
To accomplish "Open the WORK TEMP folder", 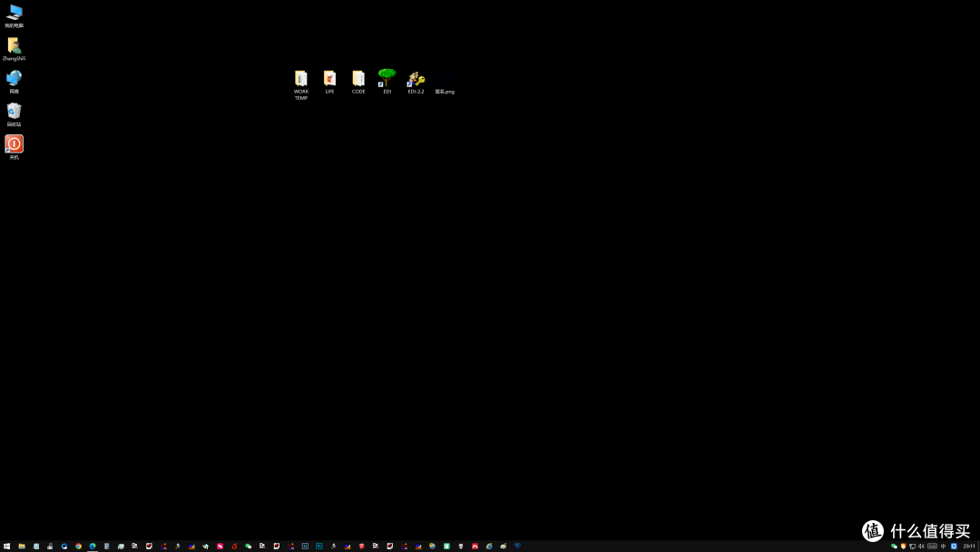I will (x=301, y=85).
